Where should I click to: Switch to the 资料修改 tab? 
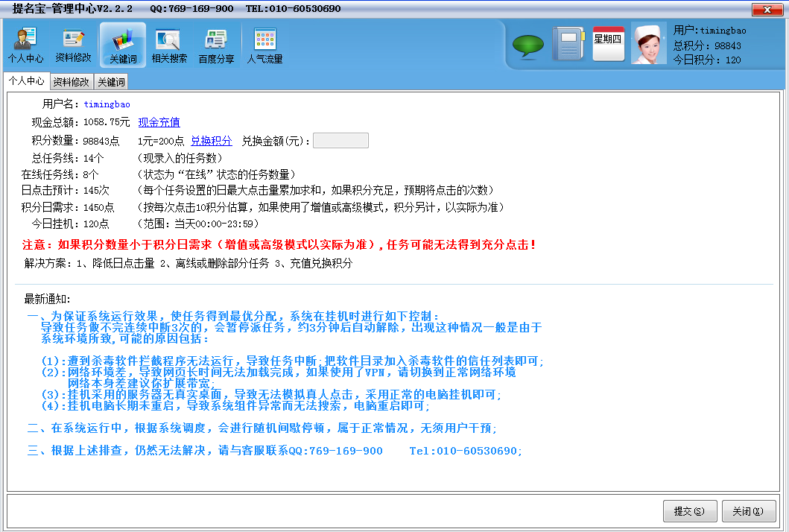point(72,82)
